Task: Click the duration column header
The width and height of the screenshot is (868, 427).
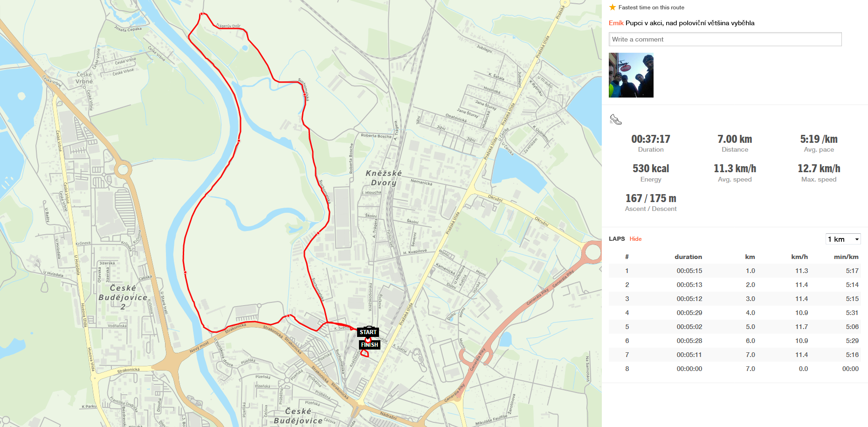Action: [688, 257]
